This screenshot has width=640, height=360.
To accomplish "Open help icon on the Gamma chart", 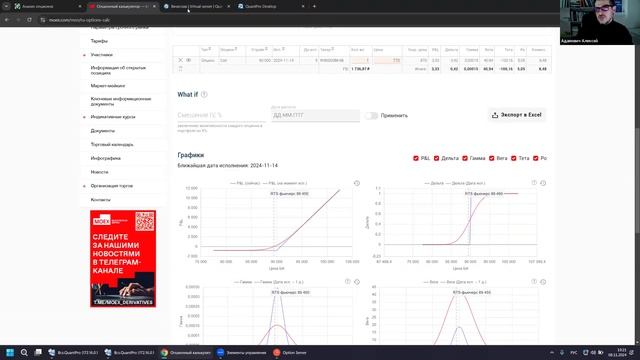I will [x=348, y=282].
